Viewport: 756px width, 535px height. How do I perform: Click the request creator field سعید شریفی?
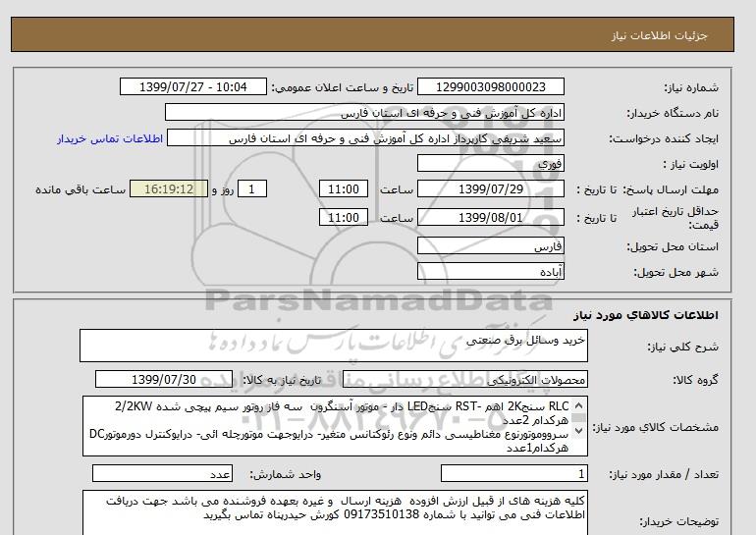[x=365, y=138]
